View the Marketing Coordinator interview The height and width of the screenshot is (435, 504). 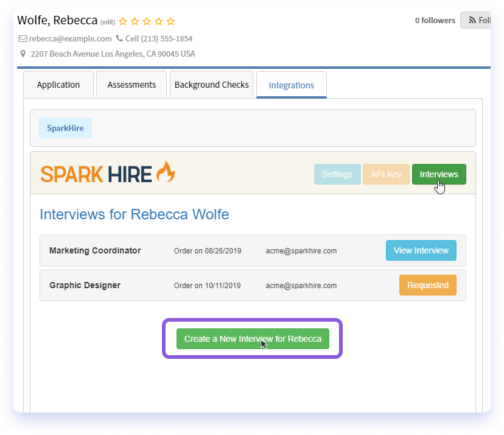(421, 250)
